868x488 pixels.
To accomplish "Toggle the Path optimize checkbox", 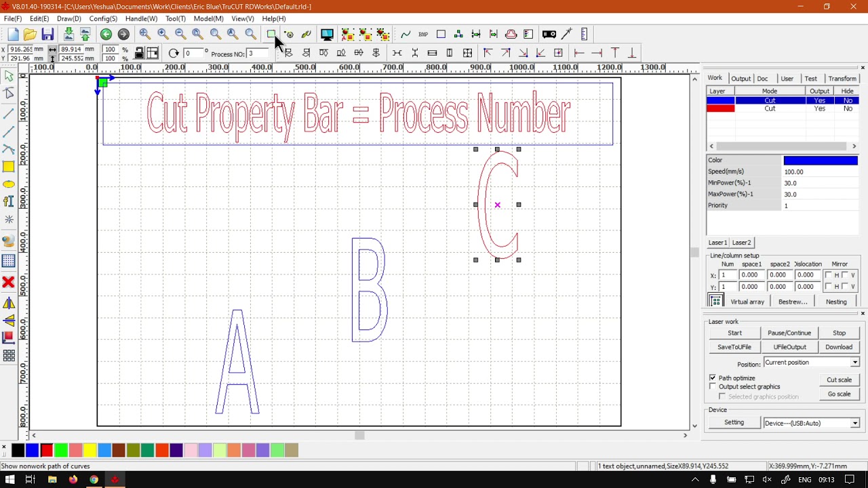I will [x=713, y=378].
